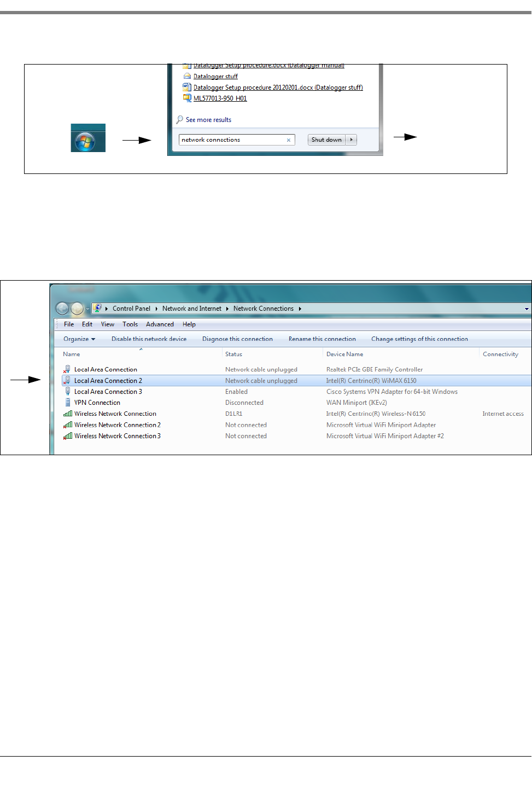532x796 pixels.
Task: Click Microsoft Virtual WiFi Miniport Adapter #2
Action: click(385, 436)
